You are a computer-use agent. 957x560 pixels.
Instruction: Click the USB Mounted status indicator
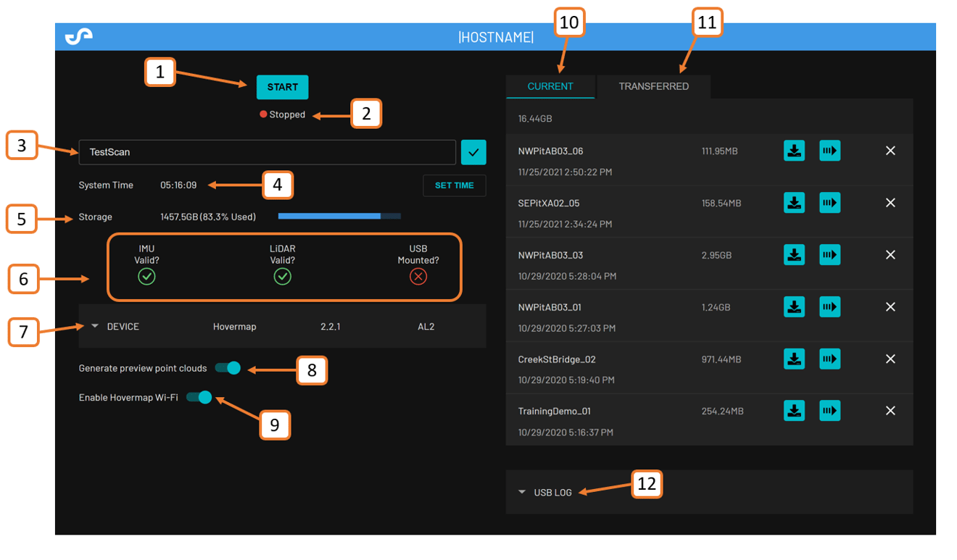[418, 277]
